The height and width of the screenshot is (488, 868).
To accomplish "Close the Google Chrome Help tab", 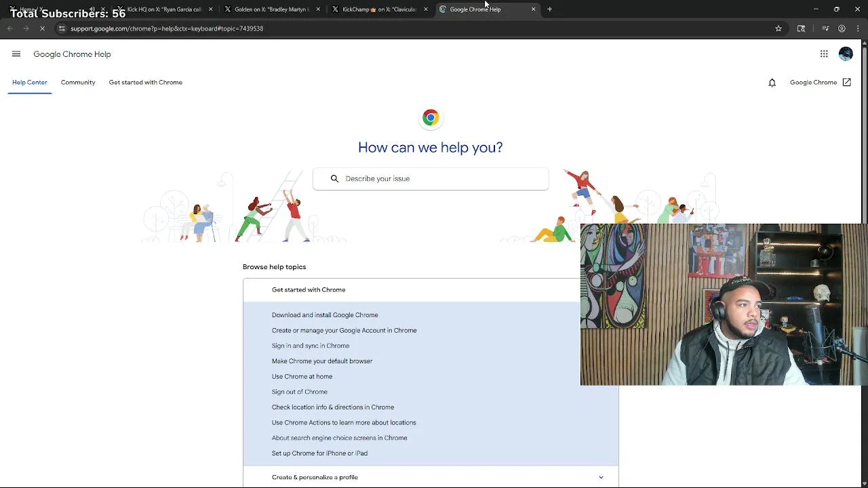I will pyautogui.click(x=533, y=9).
